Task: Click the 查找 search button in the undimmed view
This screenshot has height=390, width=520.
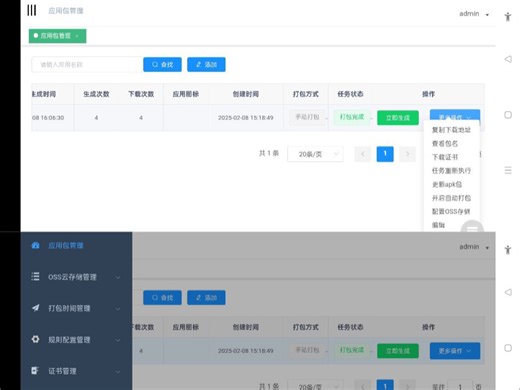Action: [162, 64]
